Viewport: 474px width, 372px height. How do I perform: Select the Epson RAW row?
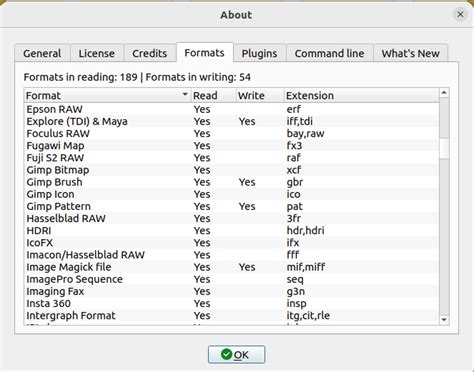tap(232, 109)
